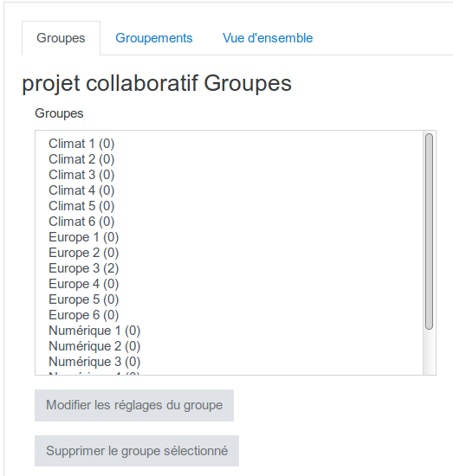Select Climat 5 (0) list entry
This screenshot has width=453, height=476.
click(x=229, y=206)
